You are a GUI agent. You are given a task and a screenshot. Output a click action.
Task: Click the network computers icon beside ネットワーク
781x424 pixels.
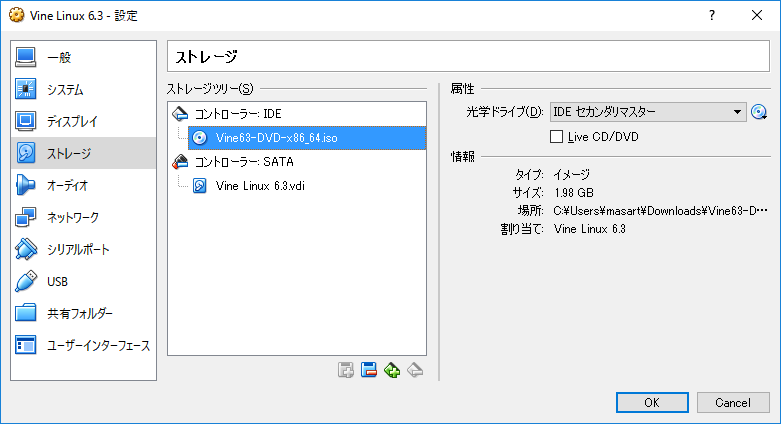point(25,217)
